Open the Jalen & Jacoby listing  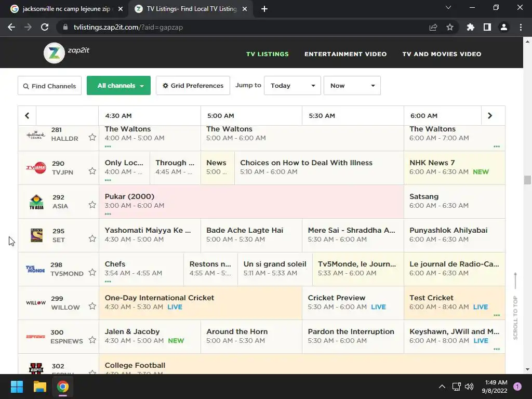coord(150,337)
